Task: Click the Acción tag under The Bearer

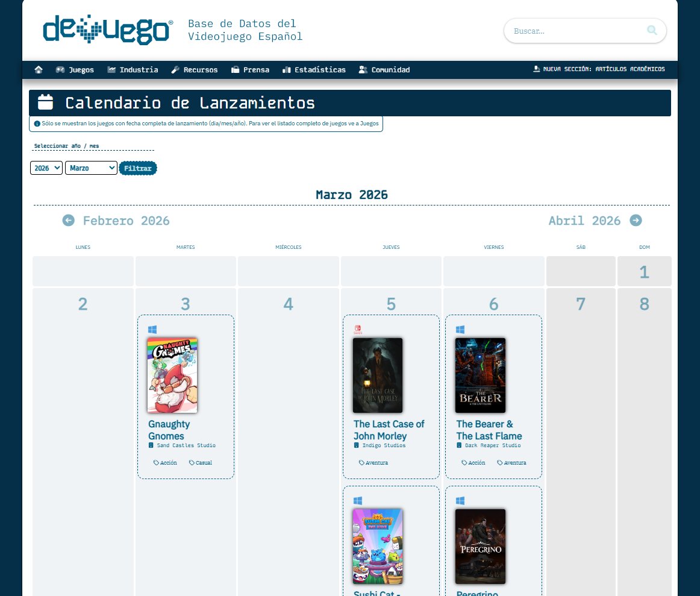Action: click(473, 463)
